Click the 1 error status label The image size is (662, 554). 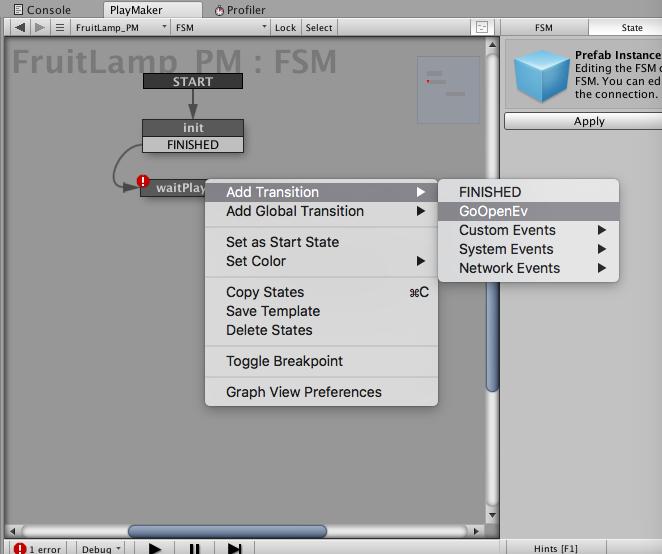click(45, 549)
